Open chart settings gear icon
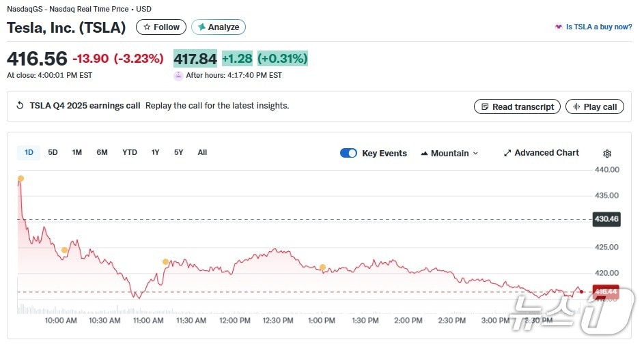This screenshot has height=344, width=644. pyautogui.click(x=607, y=154)
